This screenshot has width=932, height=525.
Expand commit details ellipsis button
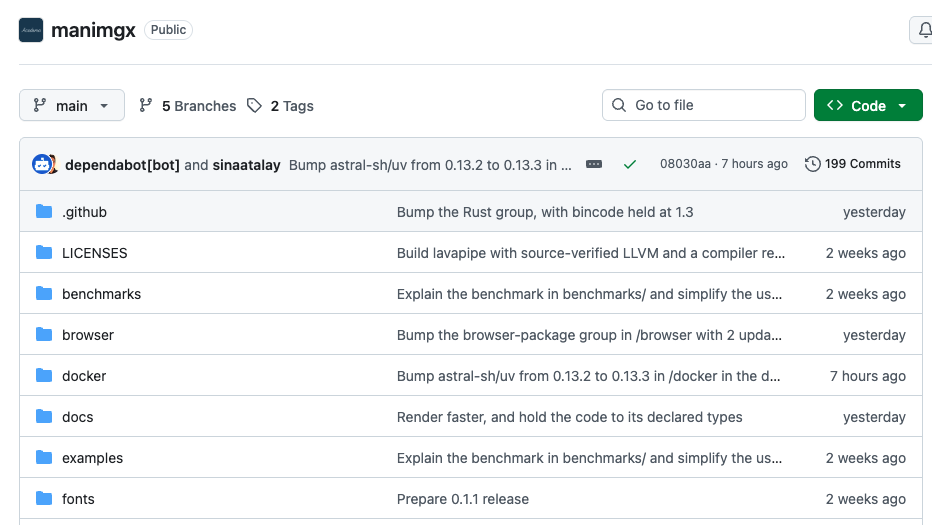tap(594, 164)
